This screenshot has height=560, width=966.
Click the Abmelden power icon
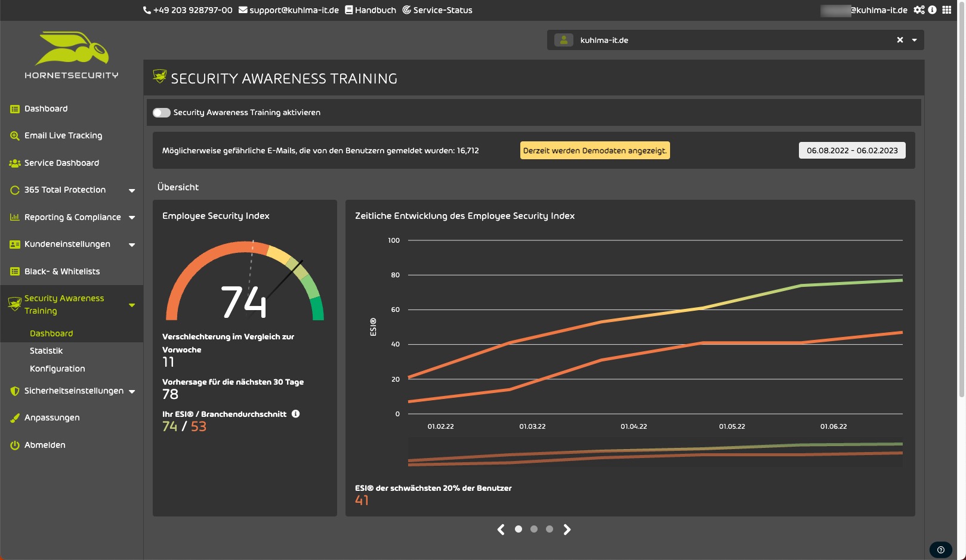point(15,445)
